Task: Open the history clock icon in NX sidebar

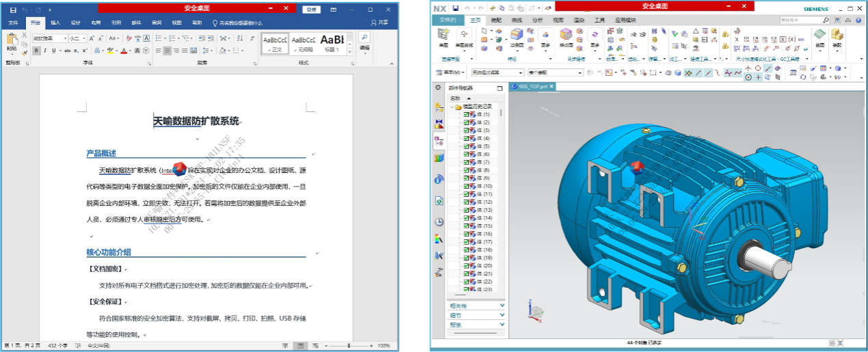Action: coord(439,221)
